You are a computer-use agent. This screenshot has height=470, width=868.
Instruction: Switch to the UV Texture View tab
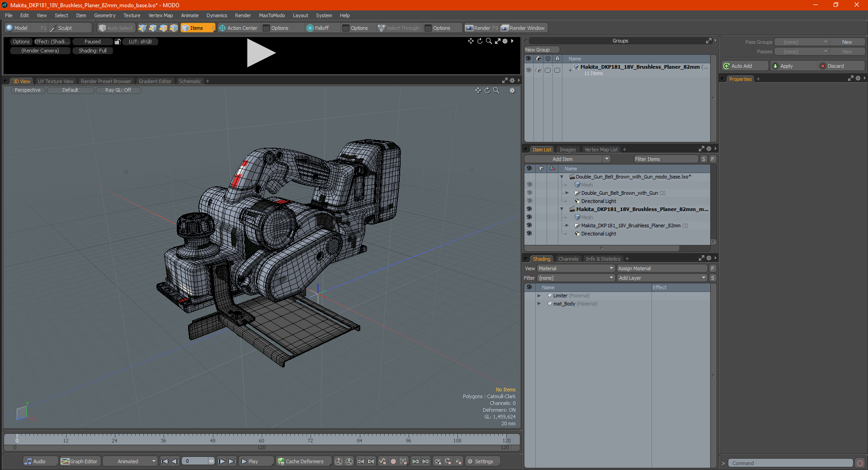tap(56, 81)
